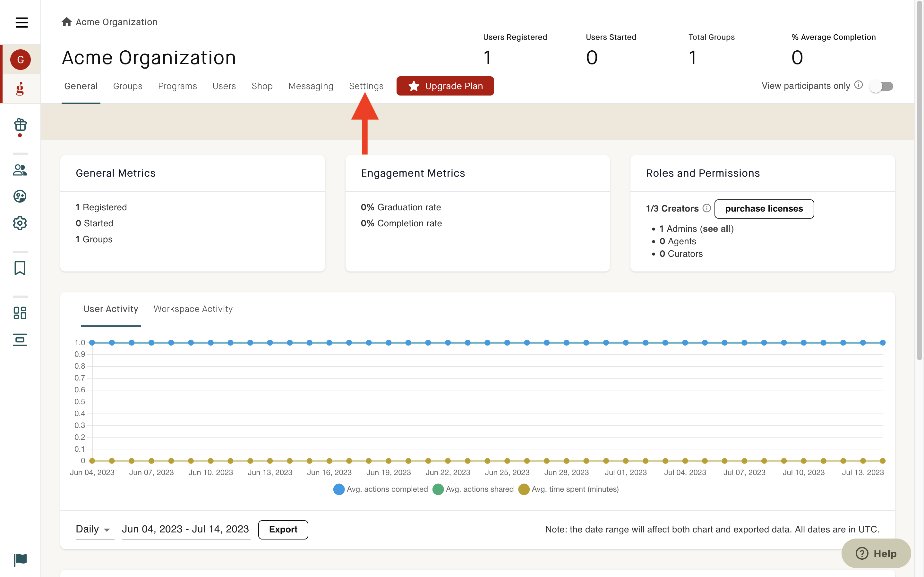Screen dimensions: 924x577
Task: Click the Upgrade Plan button
Action: coord(445,86)
